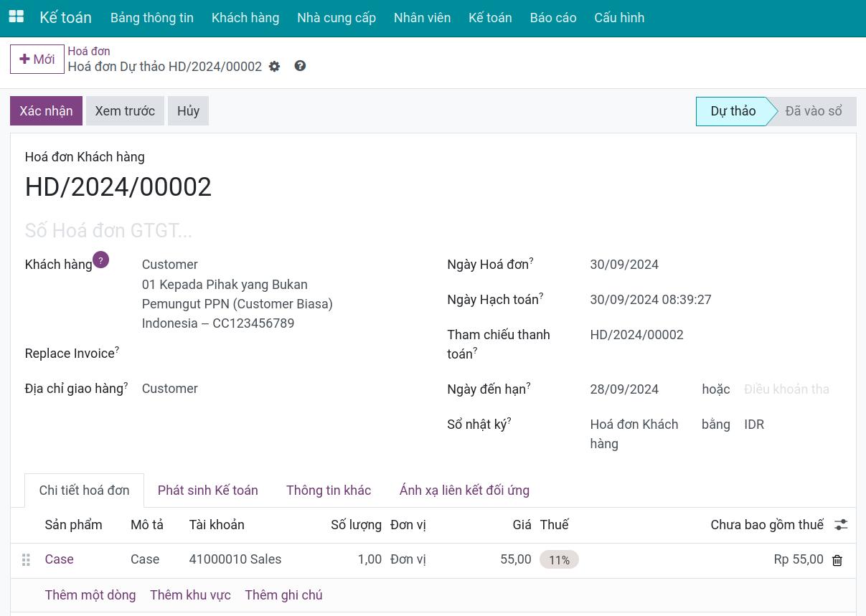The image size is (866, 616).
Task: Open the Ánh xạ liên kết đối ứng tab
Action: pyautogui.click(x=464, y=491)
